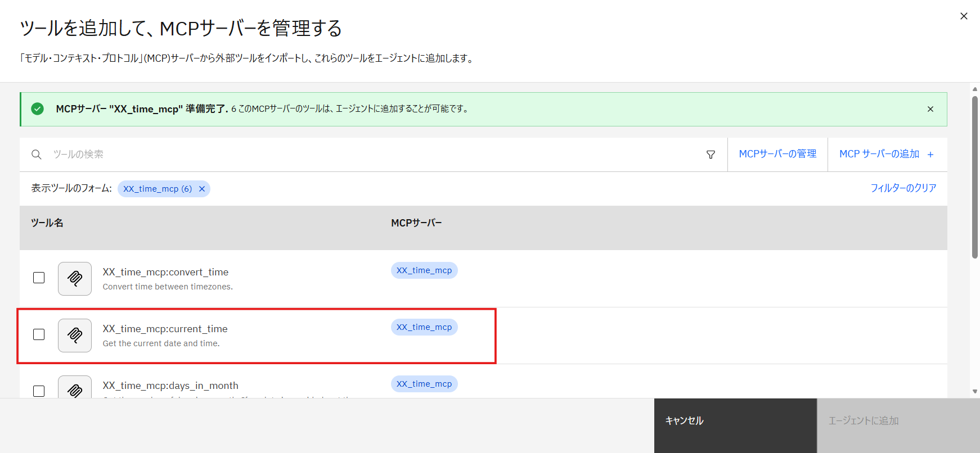Dismiss the green success notification
Viewport: 980px width, 453px height.
[930, 109]
